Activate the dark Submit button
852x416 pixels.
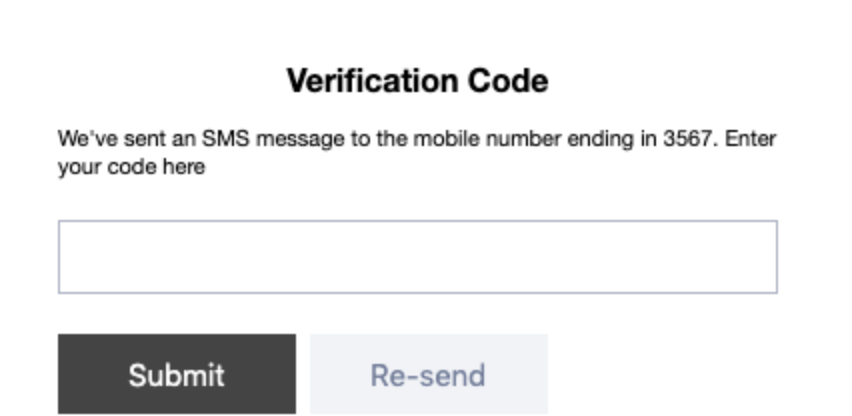click(177, 374)
